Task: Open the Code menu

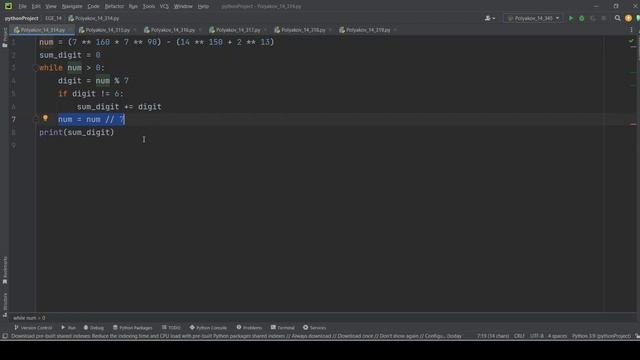Action: pyautogui.click(x=93, y=6)
